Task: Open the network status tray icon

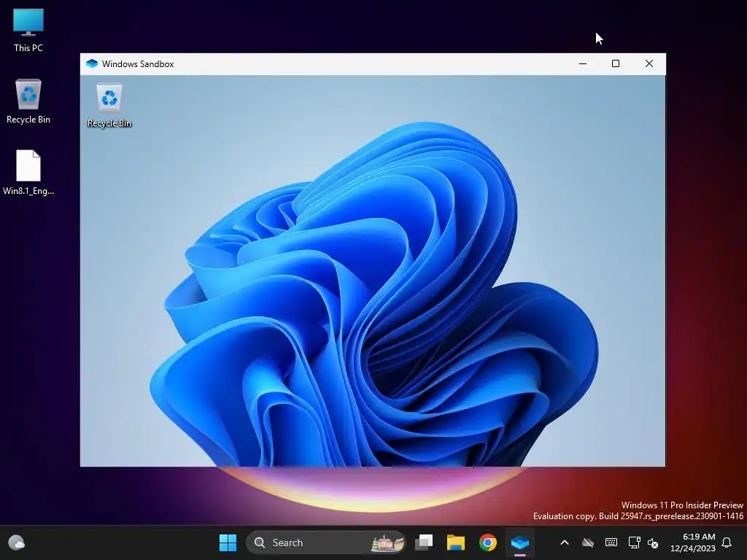Action: coord(634,542)
